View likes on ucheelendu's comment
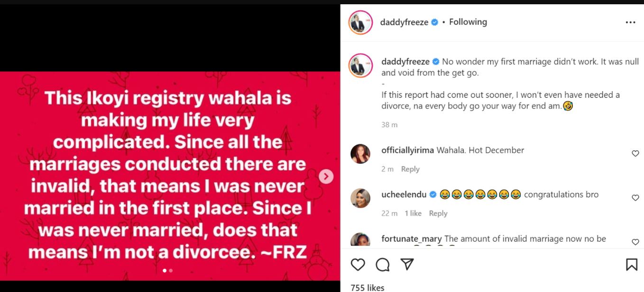The width and height of the screenshot is (644, 292). point(413,213)
